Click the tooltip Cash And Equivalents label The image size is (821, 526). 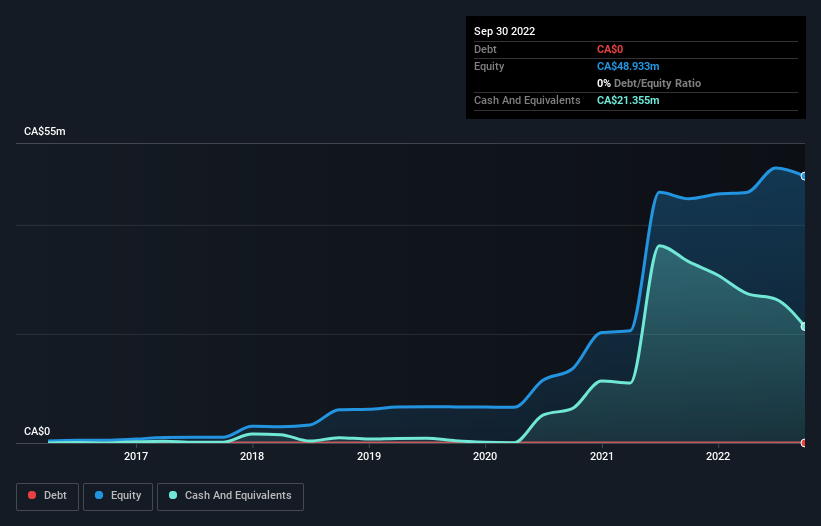pos(527,100)
